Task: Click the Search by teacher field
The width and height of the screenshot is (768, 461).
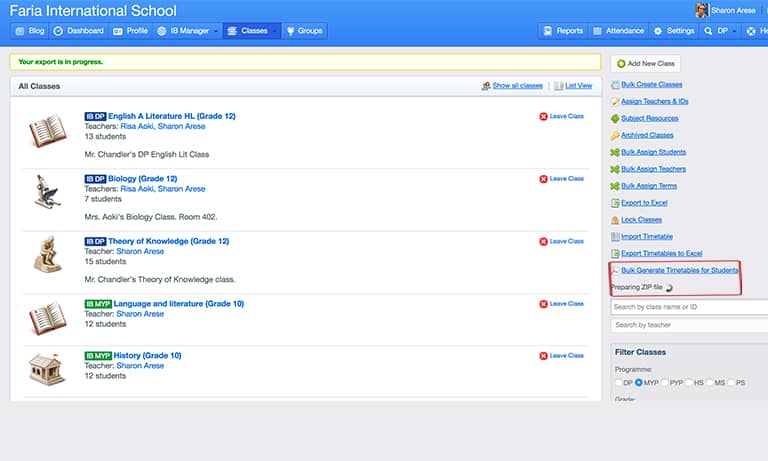Action: [x=689, y=325]
